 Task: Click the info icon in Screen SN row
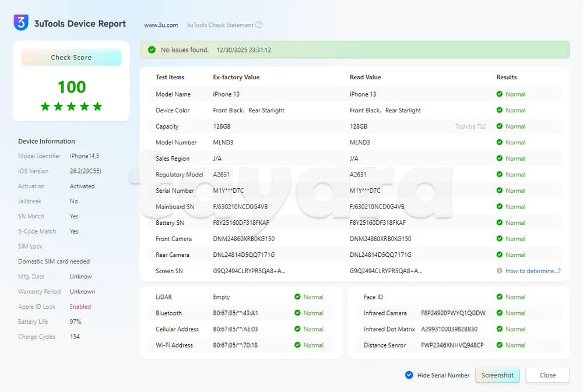[500, 270]
